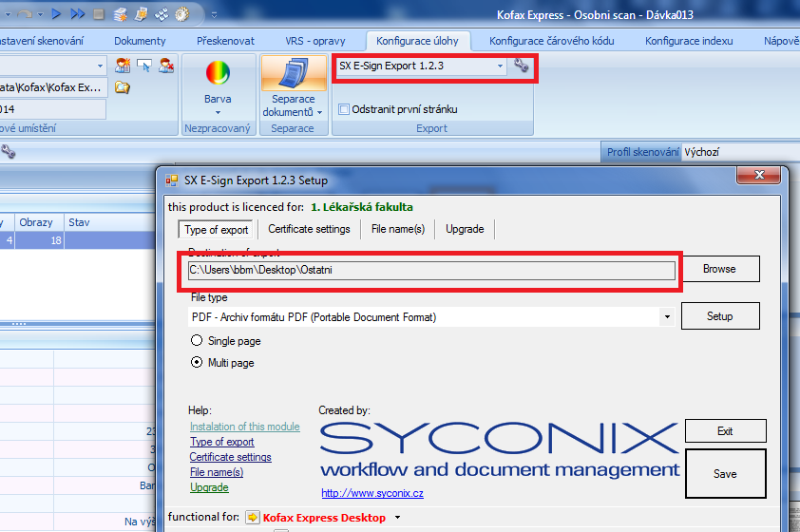Click the new document page icon with star
Viewport: 800px width, 532px height.
(x=141, y=14)
